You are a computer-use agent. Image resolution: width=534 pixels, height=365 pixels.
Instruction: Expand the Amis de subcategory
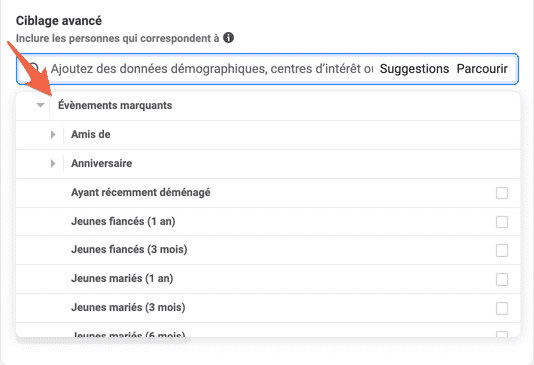click(x=53, y=134)
